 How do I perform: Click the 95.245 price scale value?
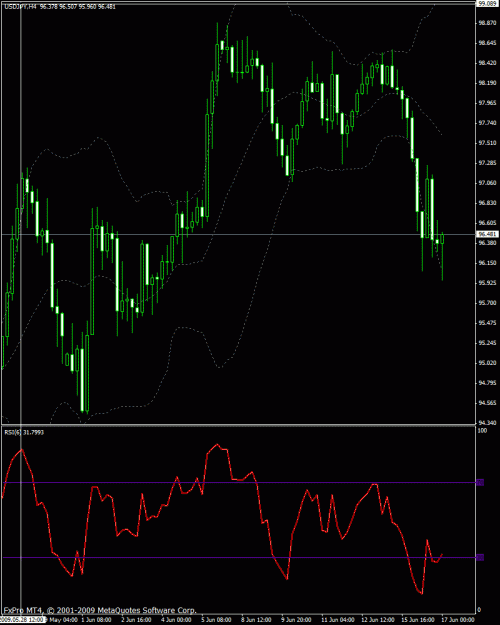(487, 343)
